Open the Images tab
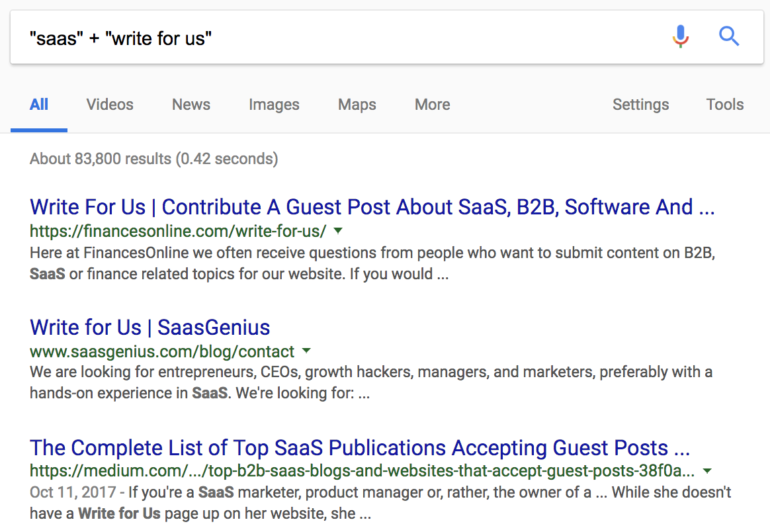This screenshot has height=532, width=770. coord(274,105)
